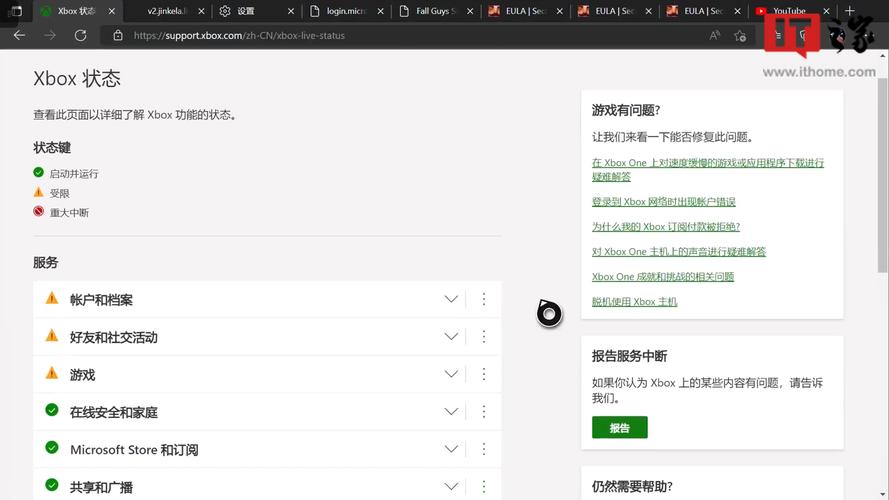Close the 设置 tab

tap(291, 11)
